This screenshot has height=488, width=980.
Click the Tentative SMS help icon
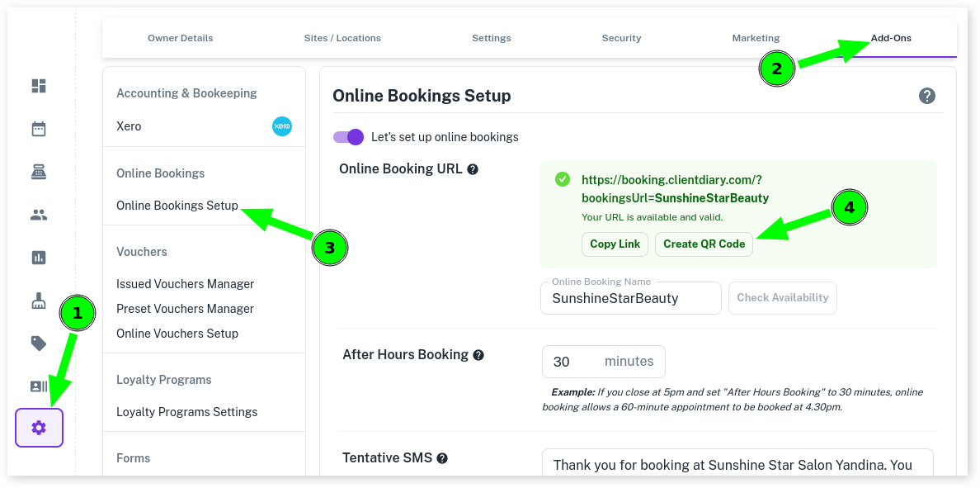point(443,457)
